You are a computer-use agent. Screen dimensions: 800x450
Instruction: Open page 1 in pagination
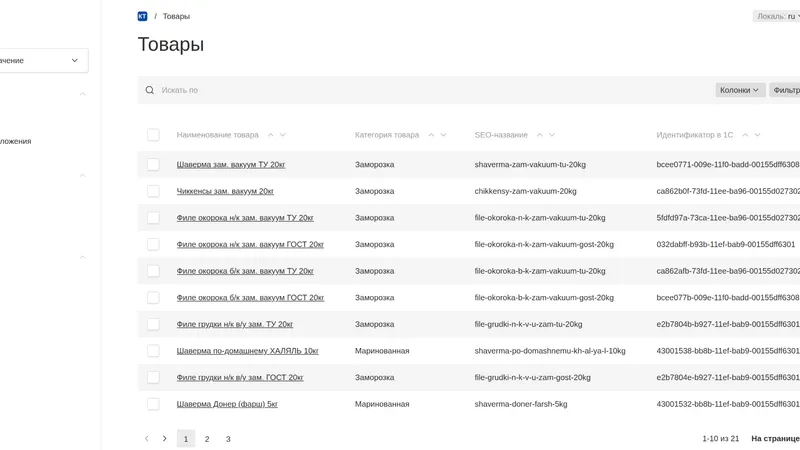[x=186, y=439]
